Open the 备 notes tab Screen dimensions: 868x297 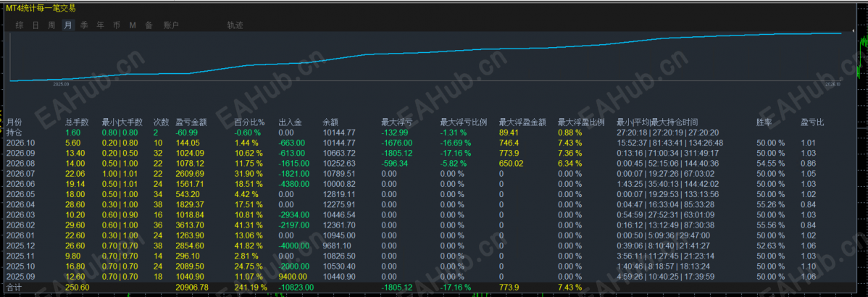coord(149,25)
